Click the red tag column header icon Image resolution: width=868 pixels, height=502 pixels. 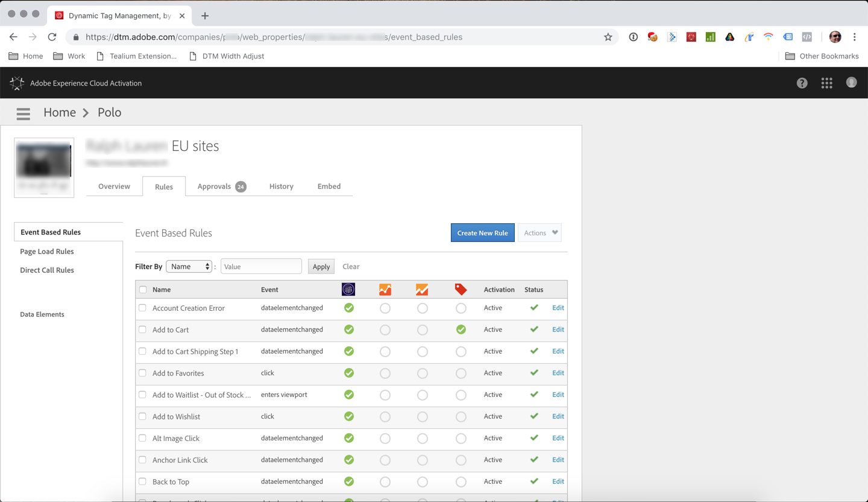point(461,290)
